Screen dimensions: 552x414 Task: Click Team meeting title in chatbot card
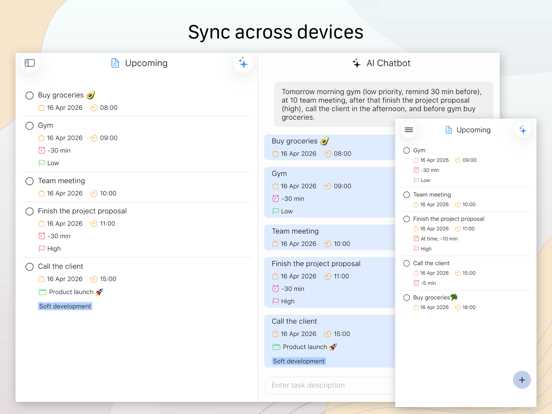pos(295,231)
